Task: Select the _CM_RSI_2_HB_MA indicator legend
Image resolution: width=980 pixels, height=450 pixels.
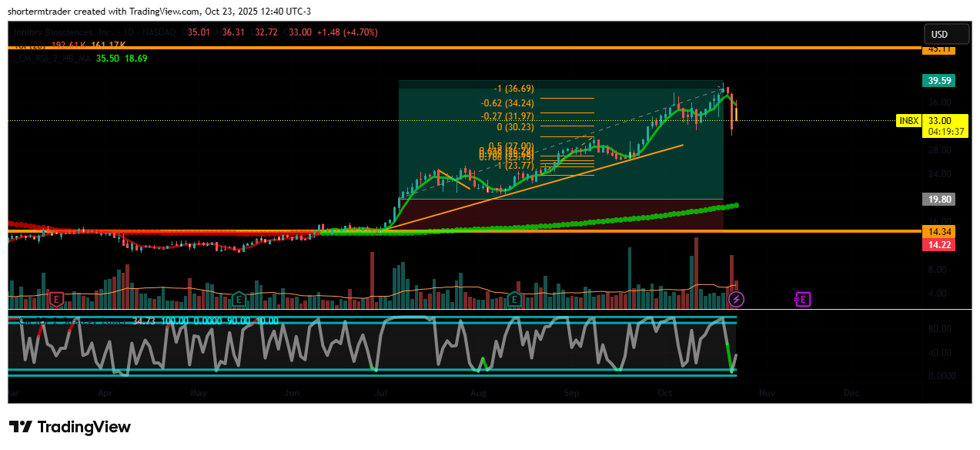Action: coord(52,58)
